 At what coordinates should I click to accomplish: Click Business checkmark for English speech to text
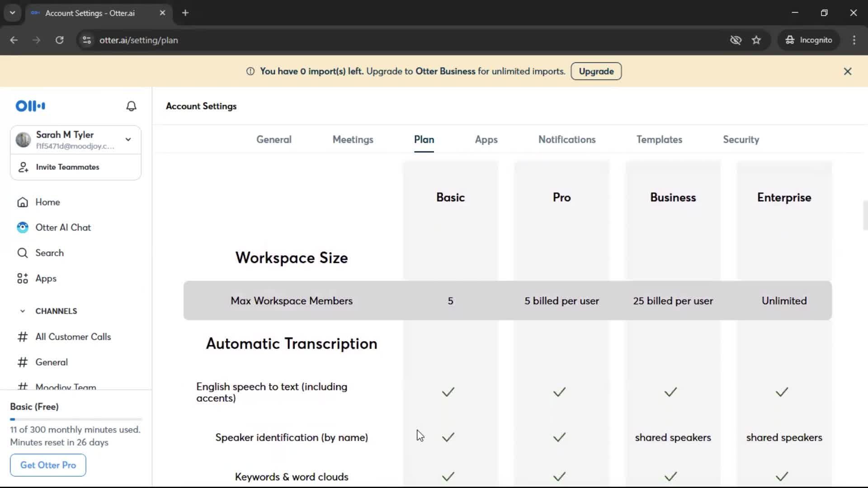click(670, 392)
